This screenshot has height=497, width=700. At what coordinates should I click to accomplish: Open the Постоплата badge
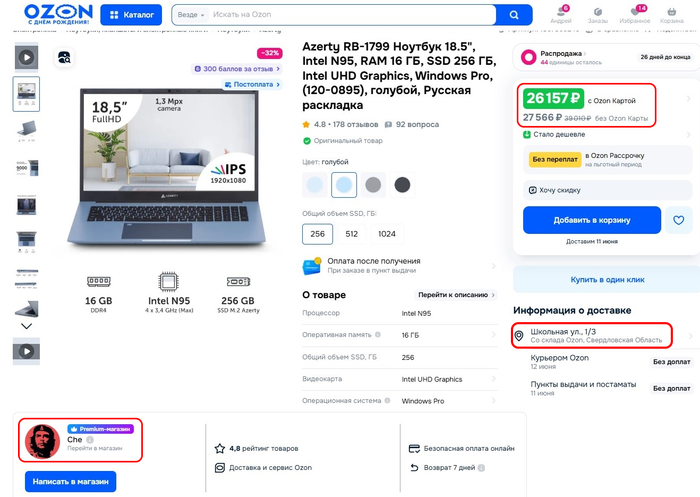click(252, 84)
